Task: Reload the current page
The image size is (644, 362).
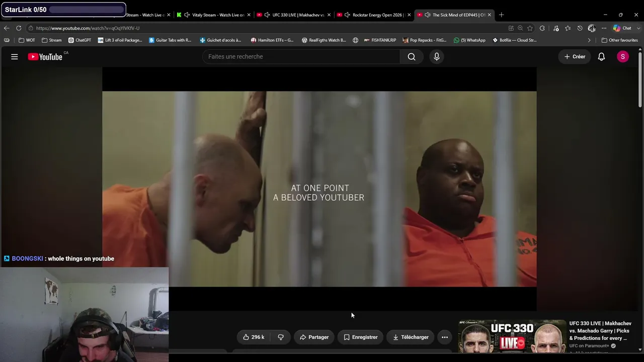Action: pos(19,28)
